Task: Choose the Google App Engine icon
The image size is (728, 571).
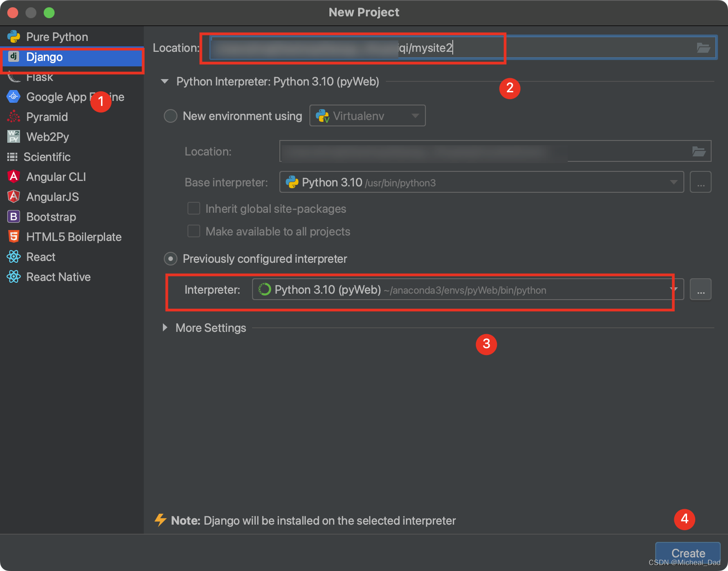Action: tap(14, 96)
